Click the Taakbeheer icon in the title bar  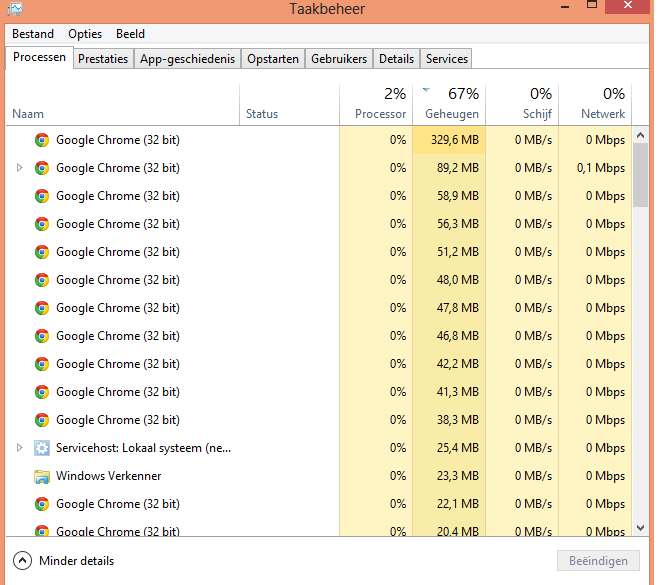pos(14,9)
